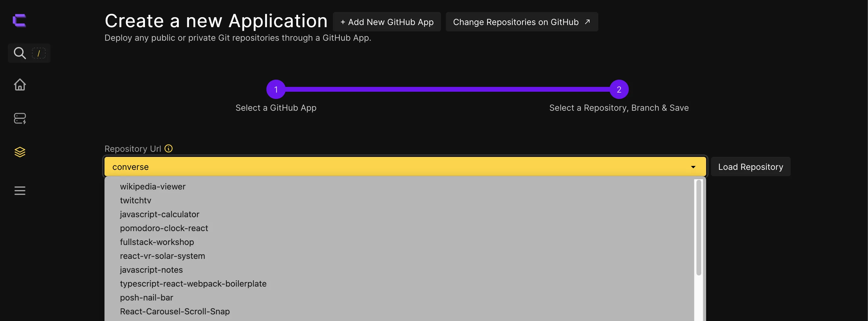Open the Servers sidebar icon
The height and width of the screenshot is (321, 868).
pos(20,119)
